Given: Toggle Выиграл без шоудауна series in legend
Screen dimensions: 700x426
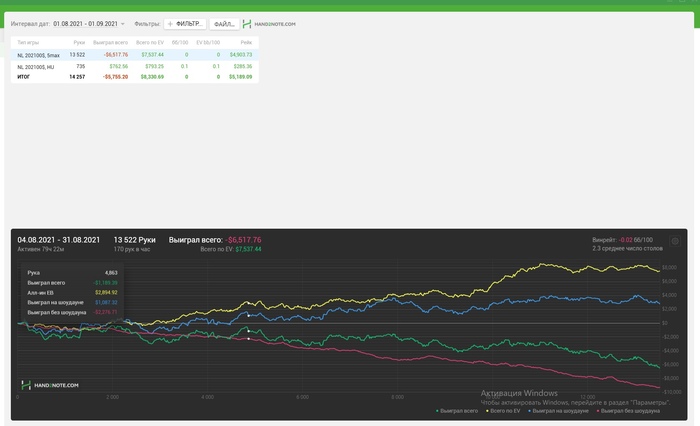Looking at the screenshot, I should [628, 411].
